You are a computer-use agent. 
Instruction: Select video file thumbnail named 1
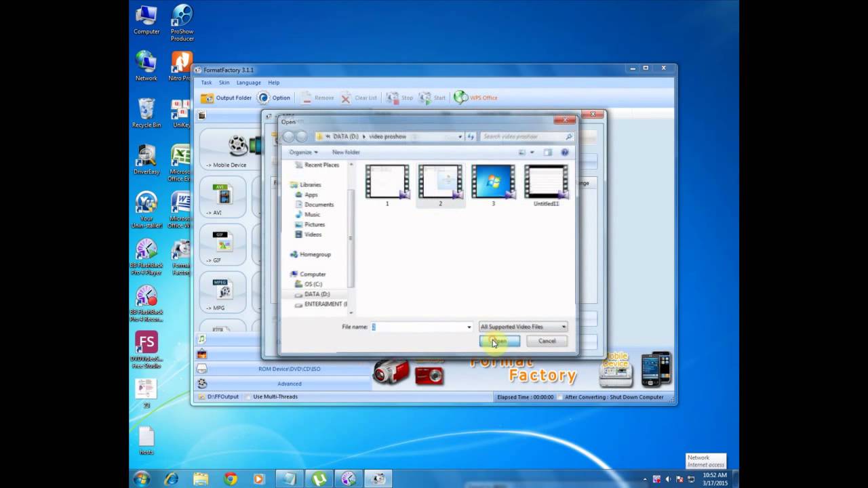387,184
